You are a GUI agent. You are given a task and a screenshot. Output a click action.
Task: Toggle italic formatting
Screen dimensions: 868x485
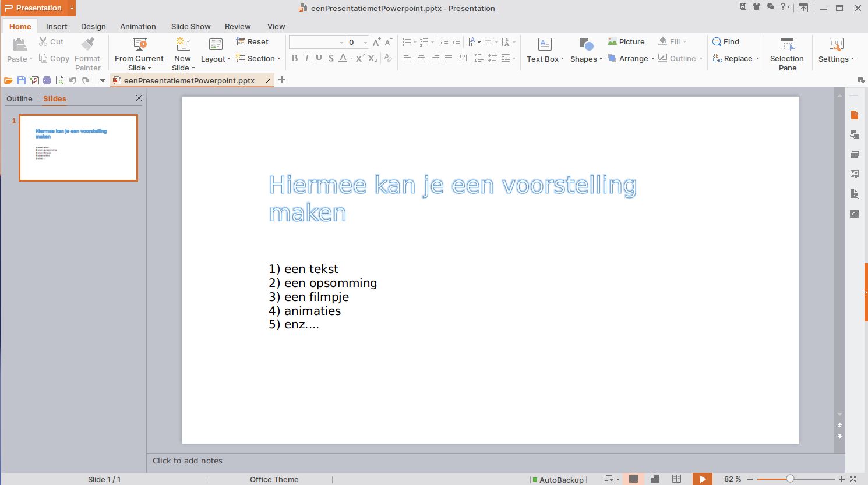(x=306, y=58)
